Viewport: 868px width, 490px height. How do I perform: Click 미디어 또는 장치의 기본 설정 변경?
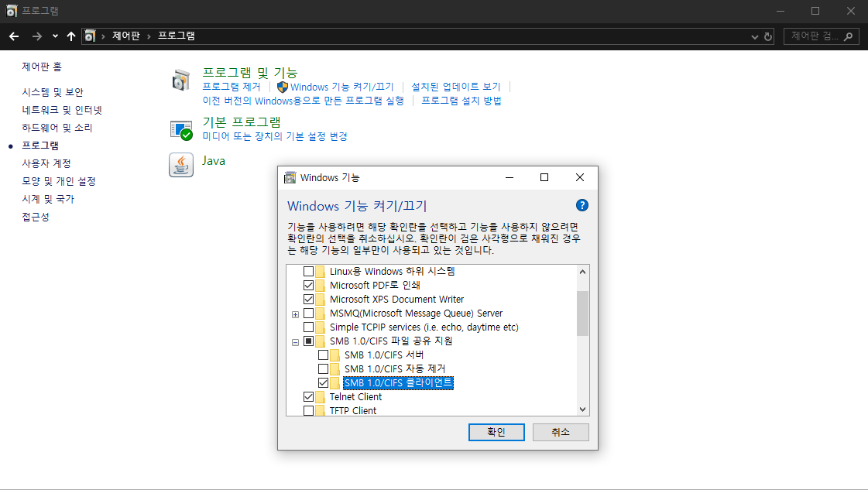[275, 136]
